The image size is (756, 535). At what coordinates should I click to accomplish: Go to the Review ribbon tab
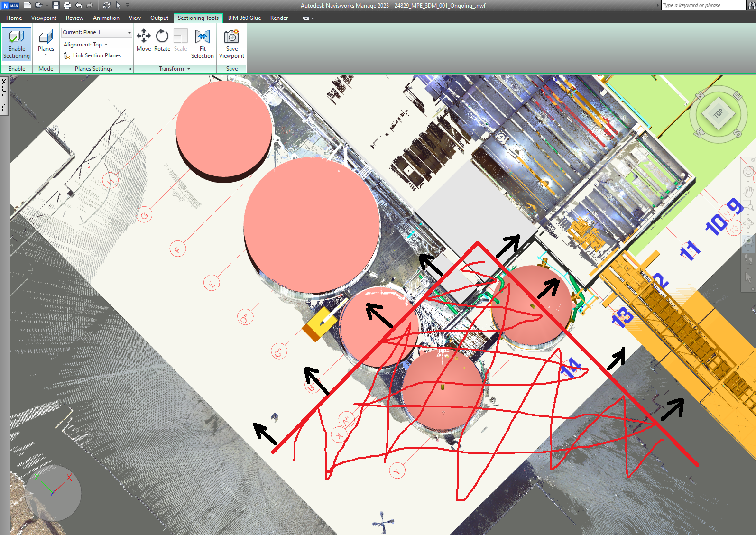(74, 18)
